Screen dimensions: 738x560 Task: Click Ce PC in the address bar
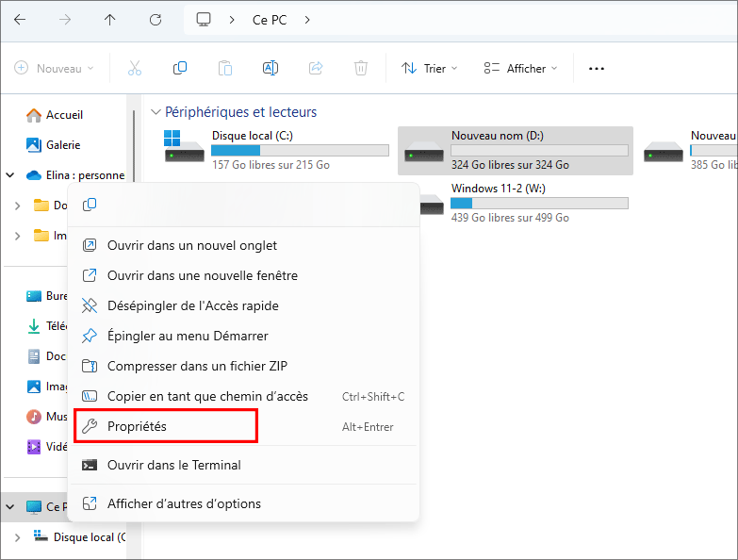271,19
